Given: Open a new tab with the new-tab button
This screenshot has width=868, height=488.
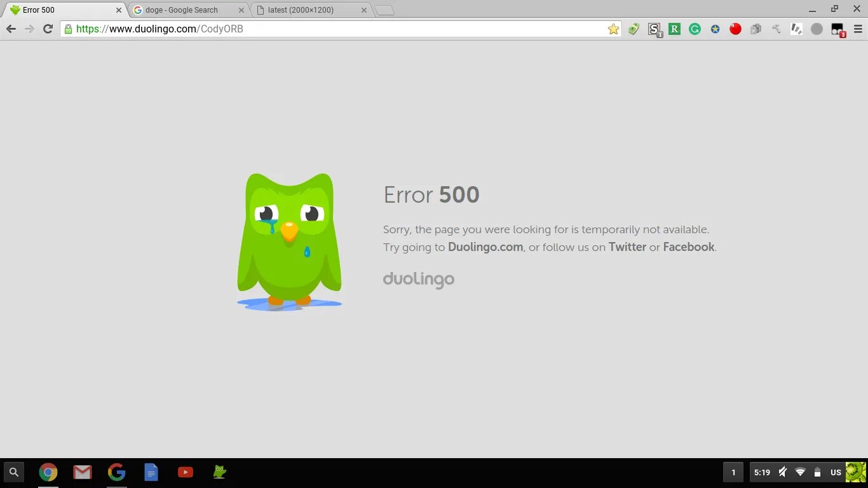Looking at the screenshot, I should [384, 10].
